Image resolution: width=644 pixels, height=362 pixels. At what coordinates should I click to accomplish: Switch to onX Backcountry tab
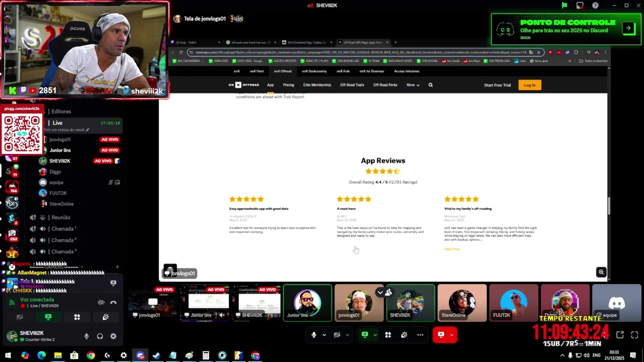314,71
